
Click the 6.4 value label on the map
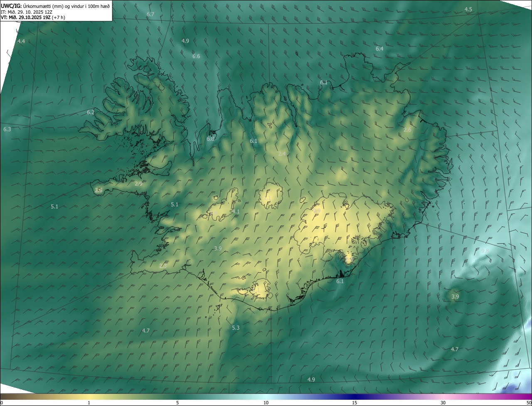(x=379, y=49)
